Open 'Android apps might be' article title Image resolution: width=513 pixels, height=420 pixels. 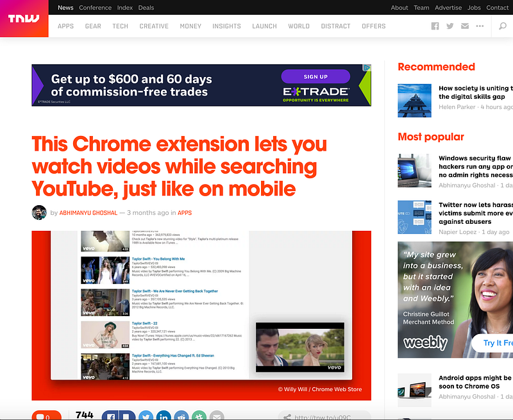476,382
